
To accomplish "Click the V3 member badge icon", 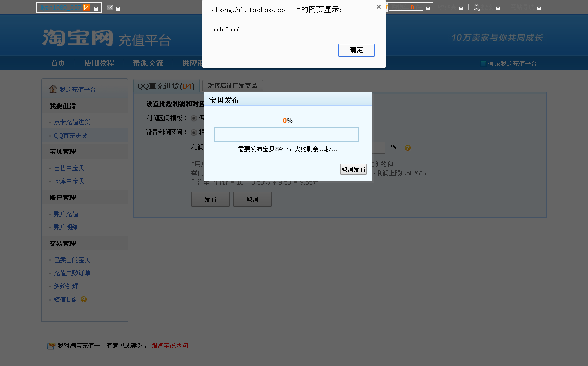I will (x=86, y=8).
